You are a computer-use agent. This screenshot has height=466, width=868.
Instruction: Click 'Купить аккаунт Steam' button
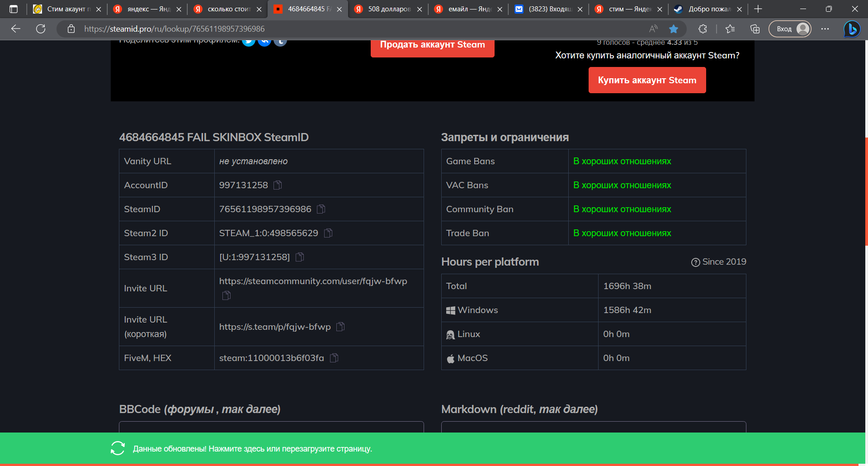647,80
